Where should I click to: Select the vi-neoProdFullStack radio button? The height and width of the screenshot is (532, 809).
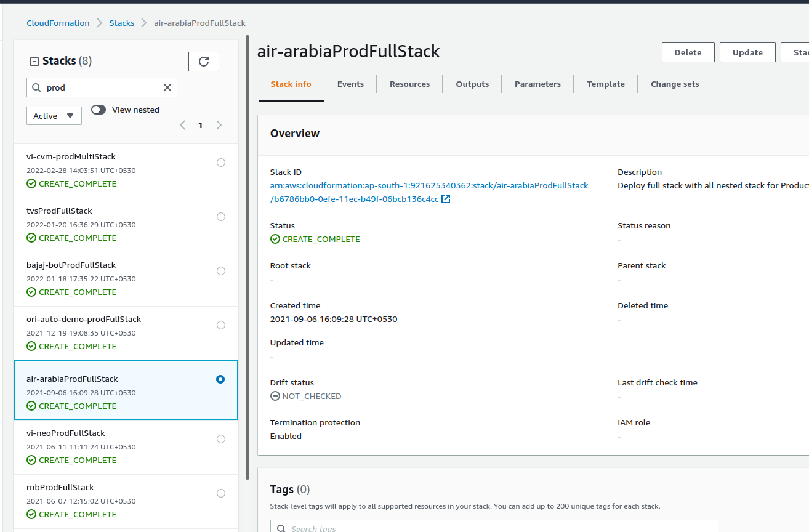coord(221,439)
